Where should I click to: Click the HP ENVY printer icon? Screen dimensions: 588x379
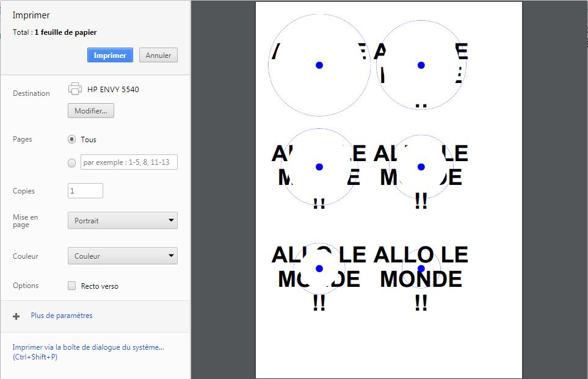75,89
